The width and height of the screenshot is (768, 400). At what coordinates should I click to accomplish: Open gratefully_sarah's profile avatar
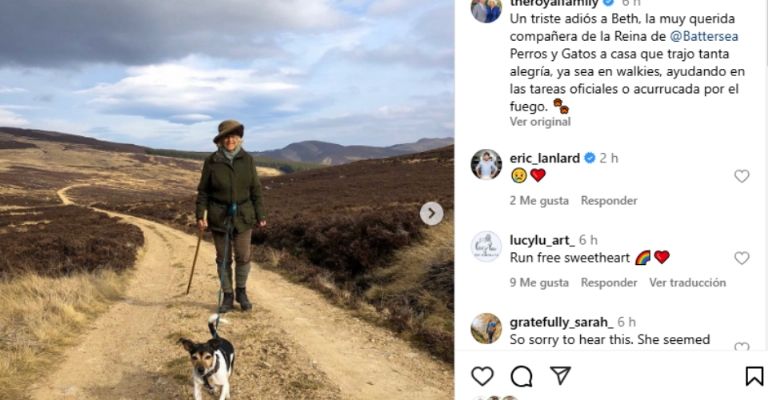[x=486, y=328]
